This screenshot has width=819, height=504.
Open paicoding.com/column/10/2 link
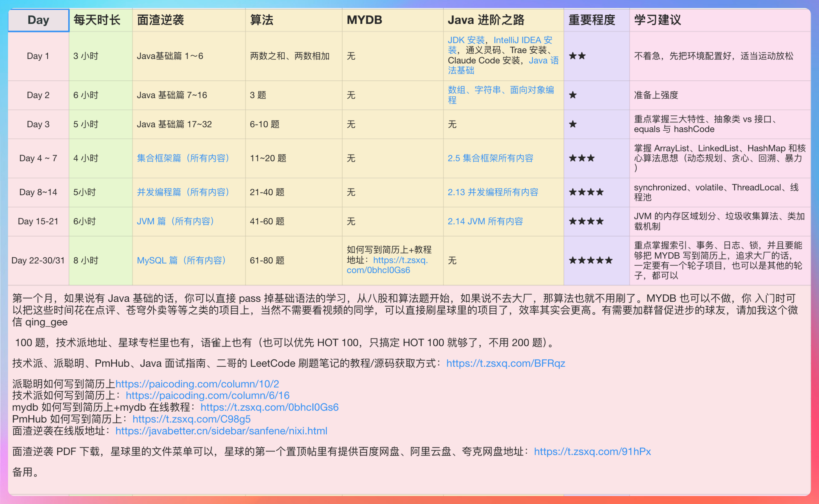[x=197, y=384]
